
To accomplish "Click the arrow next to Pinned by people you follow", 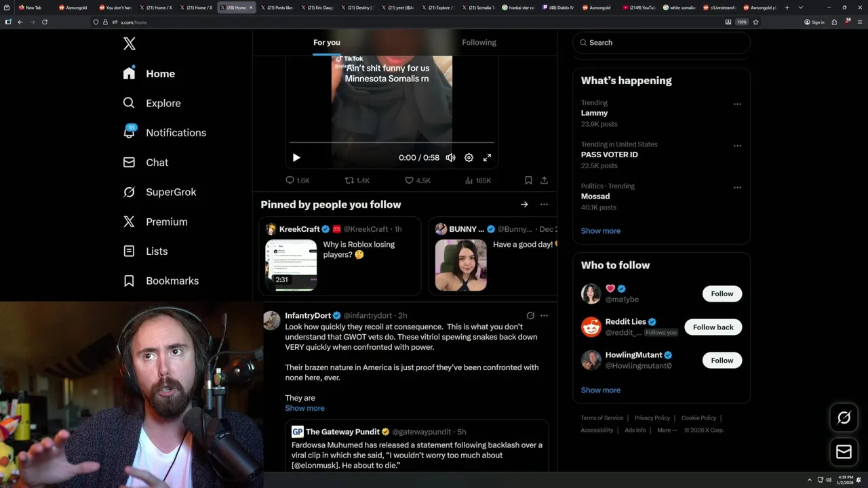I will [x=524, y=204].
